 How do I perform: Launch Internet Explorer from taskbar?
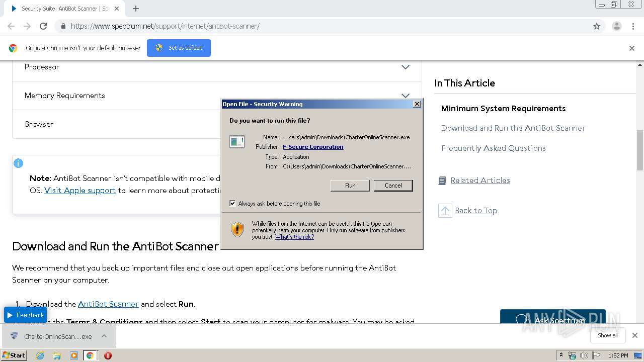40,355
